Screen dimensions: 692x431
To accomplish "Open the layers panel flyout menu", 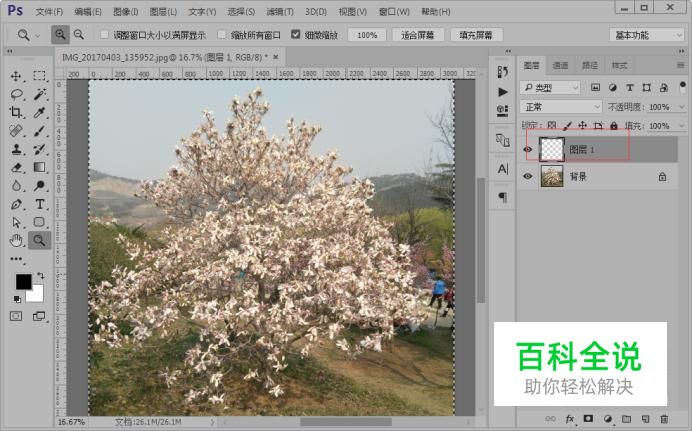I will point(681,65).
